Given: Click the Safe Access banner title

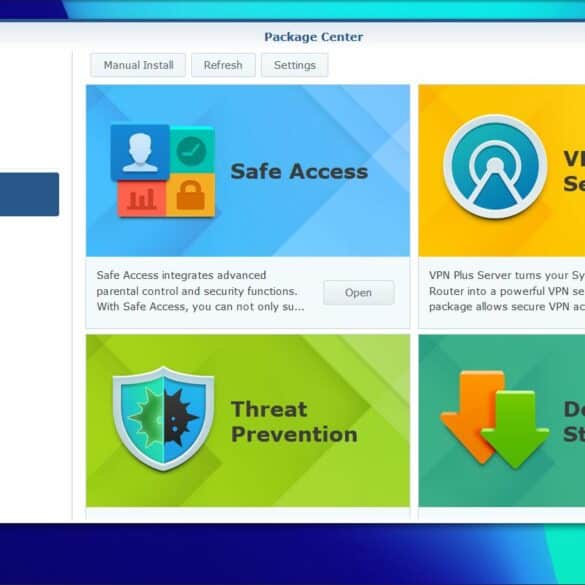Looking at the screenshot, I should click(x=299, y=171).
